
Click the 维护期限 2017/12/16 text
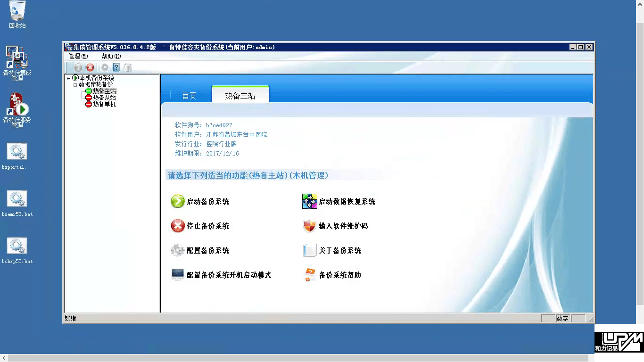207,153
